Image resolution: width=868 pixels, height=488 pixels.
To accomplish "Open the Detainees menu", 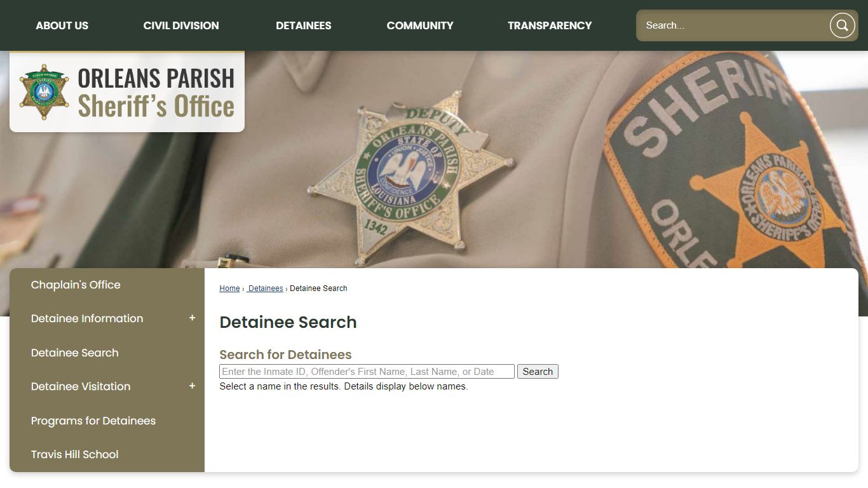I will [304, 25].
